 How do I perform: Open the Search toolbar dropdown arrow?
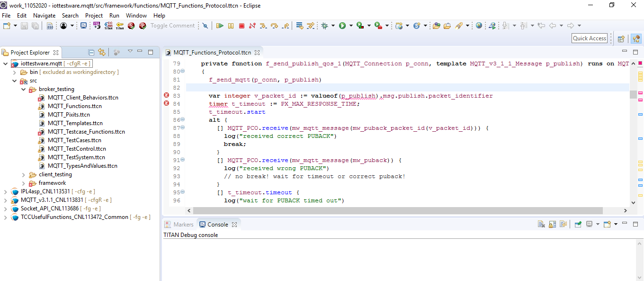[x=467, y=26]
